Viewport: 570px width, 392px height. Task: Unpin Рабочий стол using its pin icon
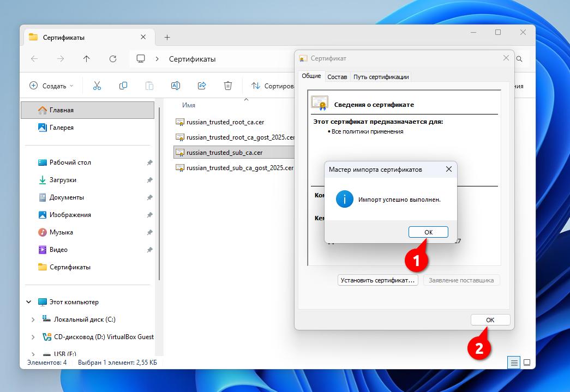coord(149,162)
